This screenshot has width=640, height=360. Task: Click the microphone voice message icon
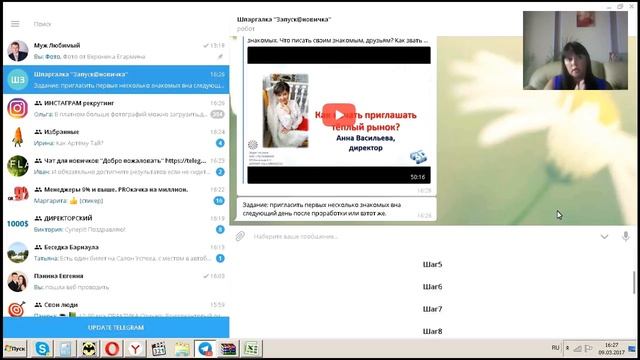(626, 236)
